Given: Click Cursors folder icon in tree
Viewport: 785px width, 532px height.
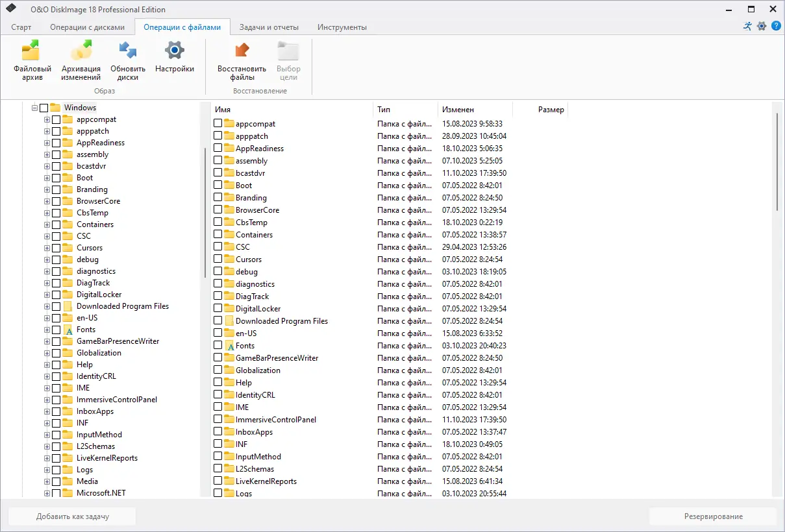Looking at the screenshot, I should pos(68,248).
